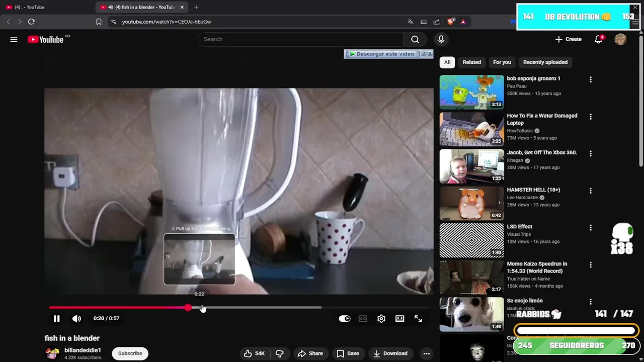Subscribe to billandeddie1
Screen dimensions: 644x362
click(x=130, y=353)
